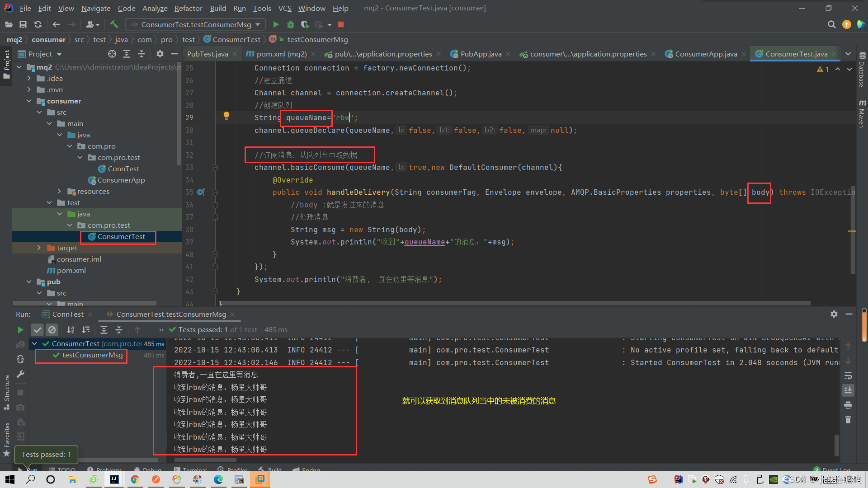Viewport: 868px width, 488px height.
Task: Toggle the Show Passed tests filter
Action: coord(38,330)
